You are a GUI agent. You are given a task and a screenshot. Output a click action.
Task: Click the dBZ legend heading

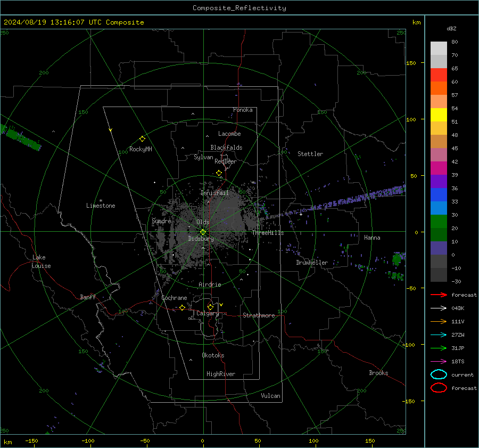pos(451,29)
